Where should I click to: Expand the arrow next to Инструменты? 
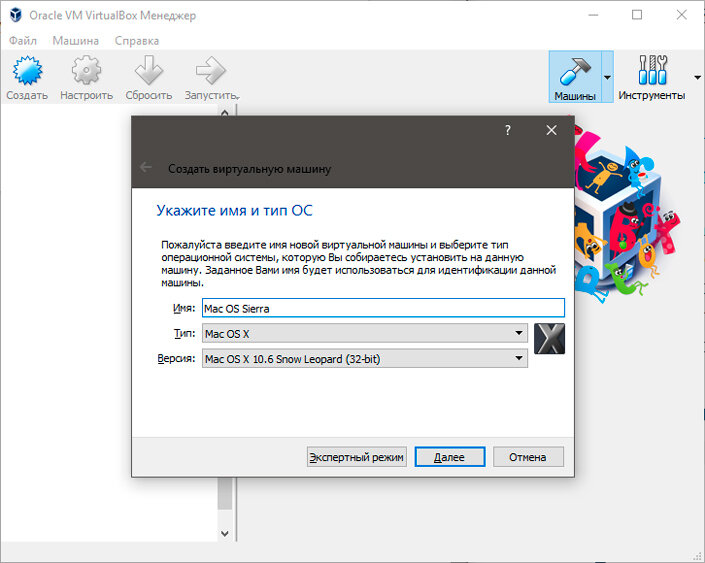(697, 77)
